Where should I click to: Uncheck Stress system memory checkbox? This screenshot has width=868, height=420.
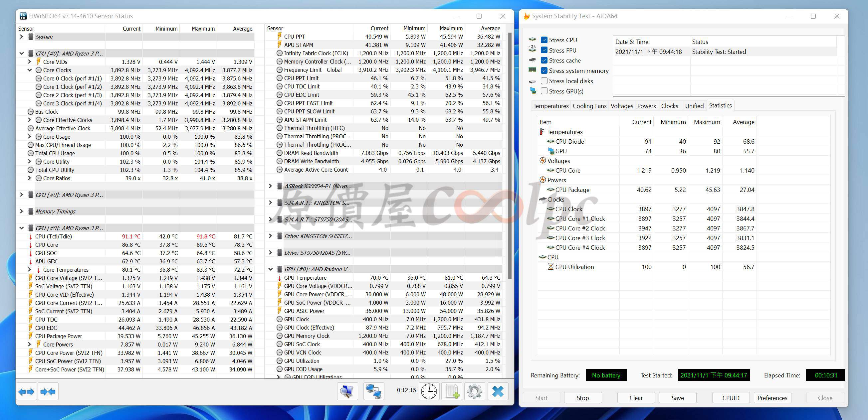point(544,71)
